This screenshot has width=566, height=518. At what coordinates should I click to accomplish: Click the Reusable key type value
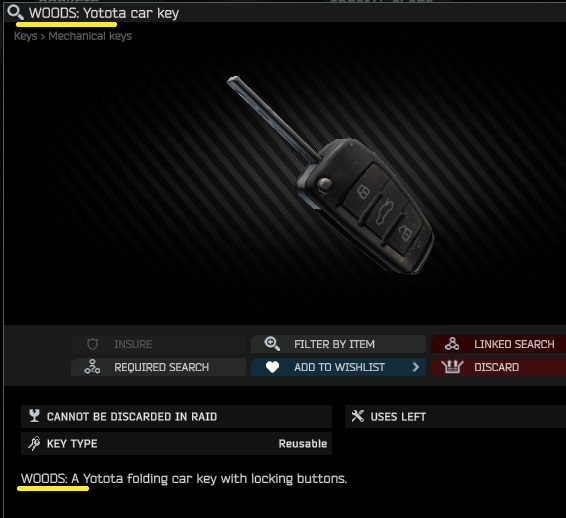[x=302, y=444]
